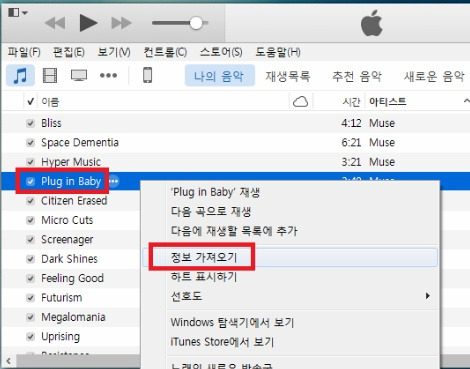Open the more media types ellipsis

click(x=108, y=75)
